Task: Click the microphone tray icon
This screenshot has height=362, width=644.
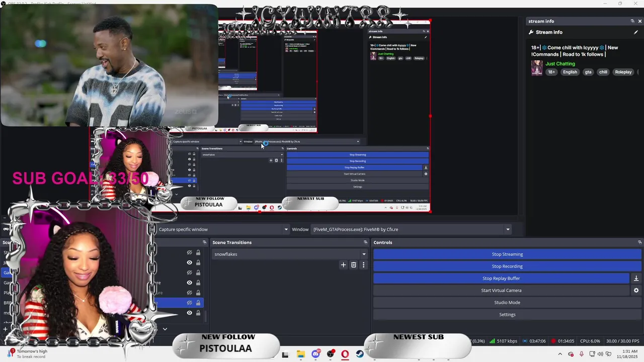Action: pos(582,354)
